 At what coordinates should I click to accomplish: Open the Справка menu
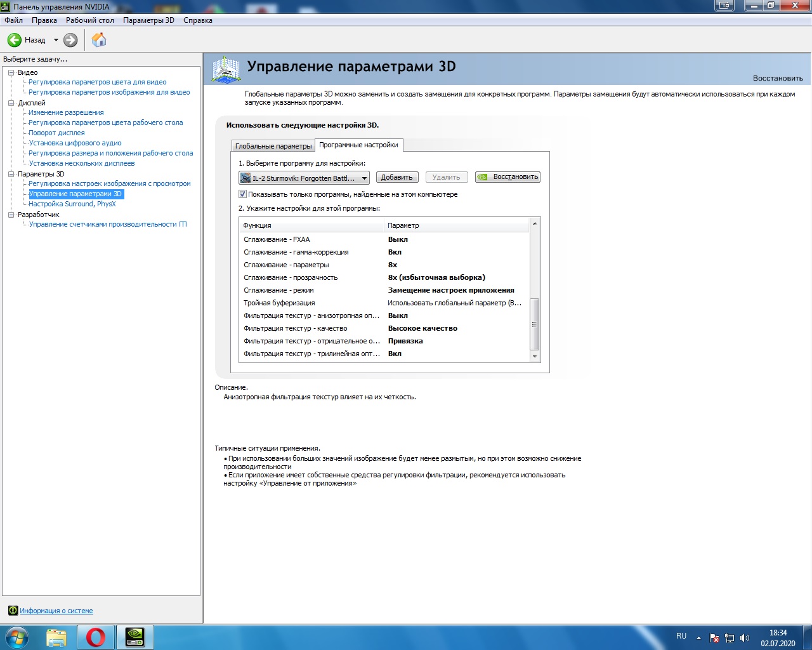(198, 20)
